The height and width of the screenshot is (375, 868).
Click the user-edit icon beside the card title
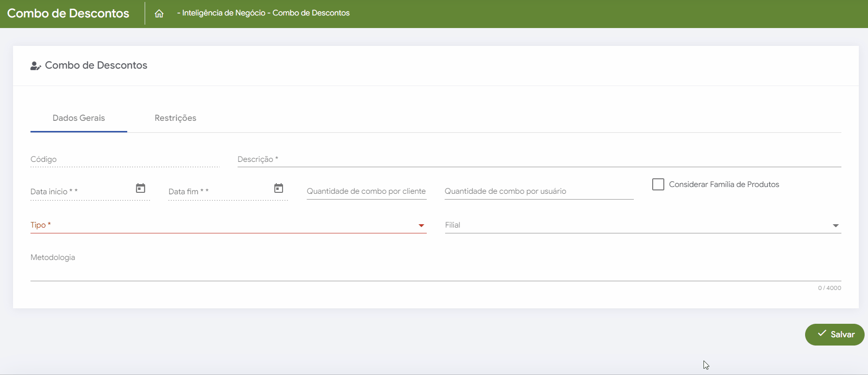[35, 66]
